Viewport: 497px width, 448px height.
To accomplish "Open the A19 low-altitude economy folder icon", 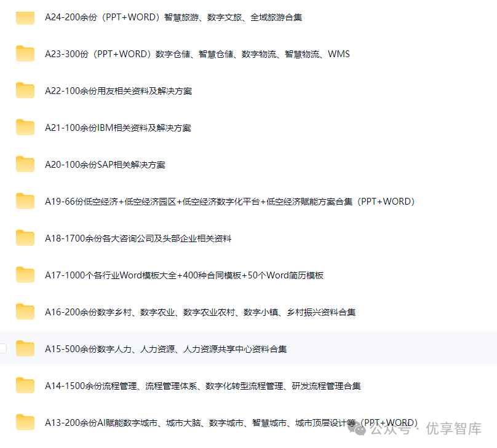I will (24, 201).
